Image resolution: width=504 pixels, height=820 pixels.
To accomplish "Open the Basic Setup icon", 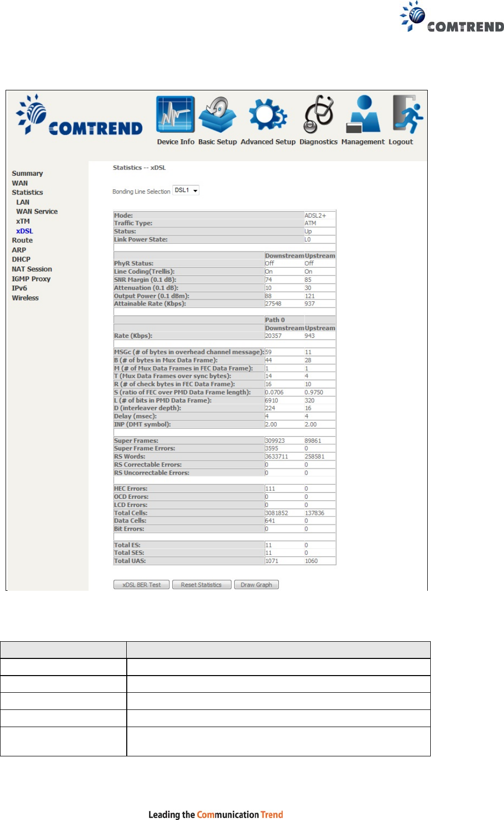I will click(217, 115).
